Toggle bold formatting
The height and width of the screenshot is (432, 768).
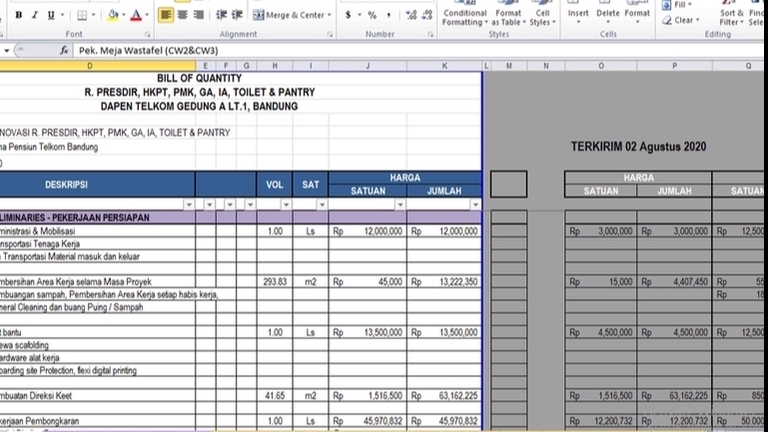[20, 15]
